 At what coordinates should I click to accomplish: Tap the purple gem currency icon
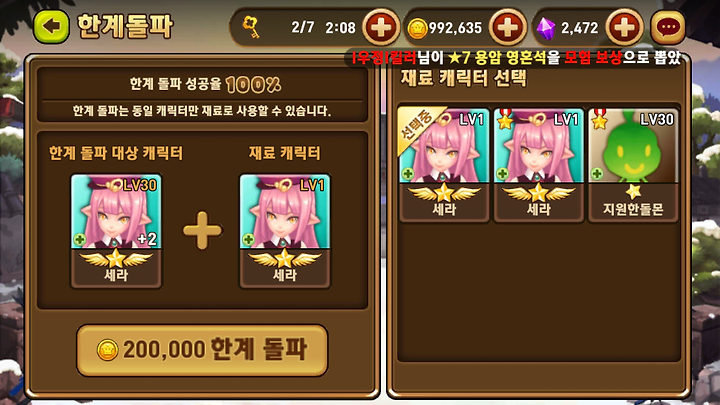546,28
